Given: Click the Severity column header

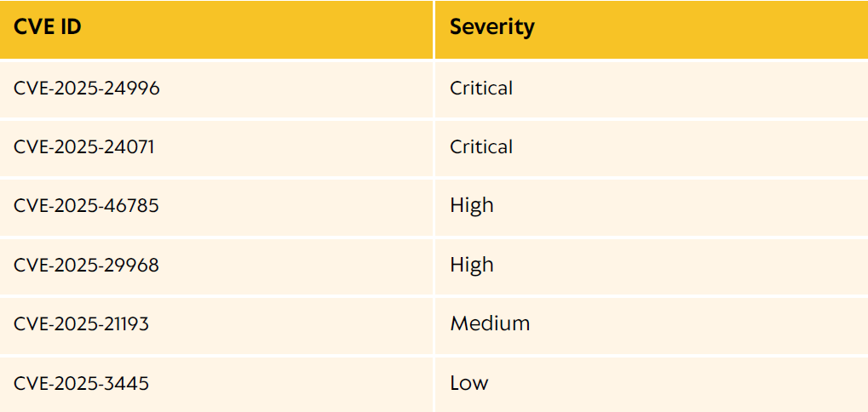Looking at the screenshot, I should (492, 27).
